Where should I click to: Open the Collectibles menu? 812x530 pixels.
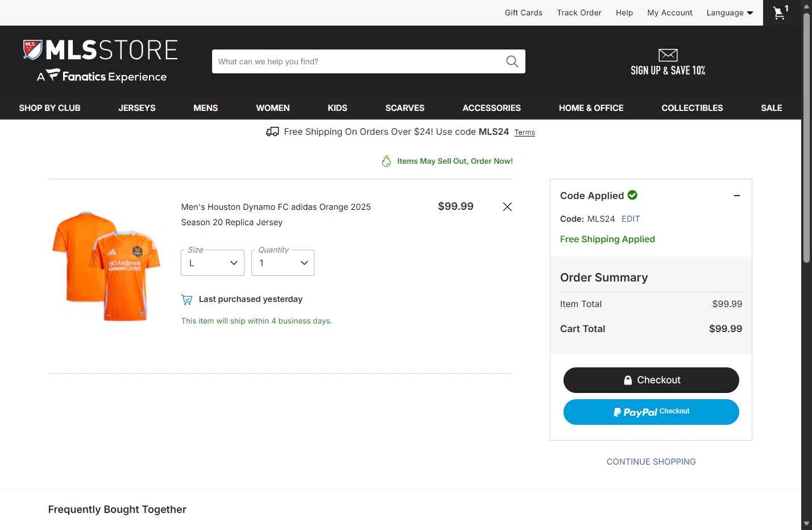[692, 108]
